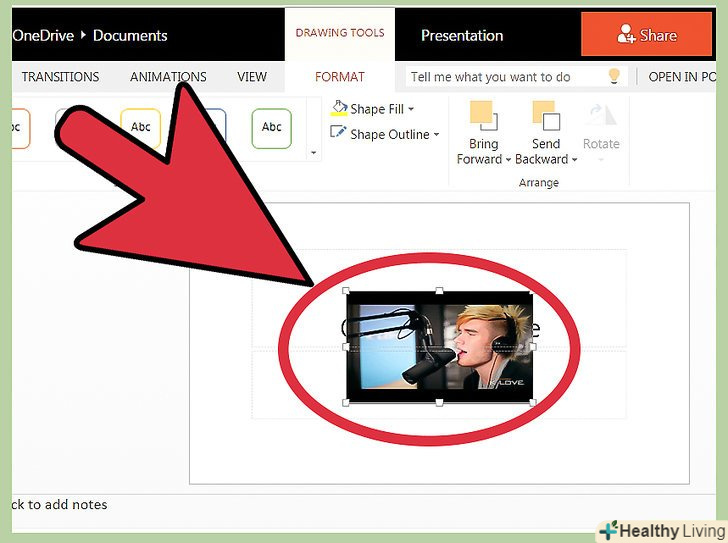728x543 pixels.
Task: Apply the green outlined Abc shape style
Action: click(272, 129)
